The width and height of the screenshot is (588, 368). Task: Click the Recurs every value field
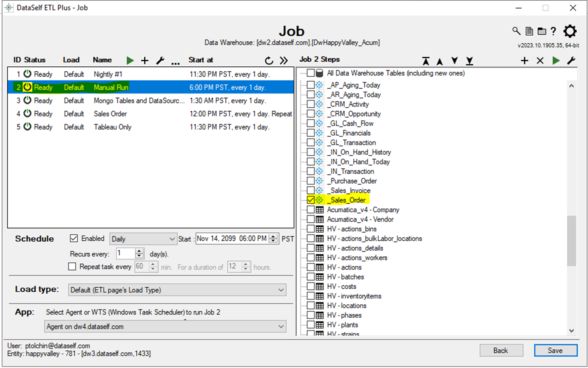(x=126, y=253)
